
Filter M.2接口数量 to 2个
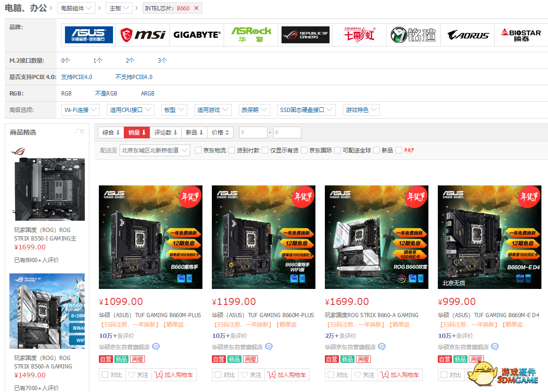(x=129, y=60)
